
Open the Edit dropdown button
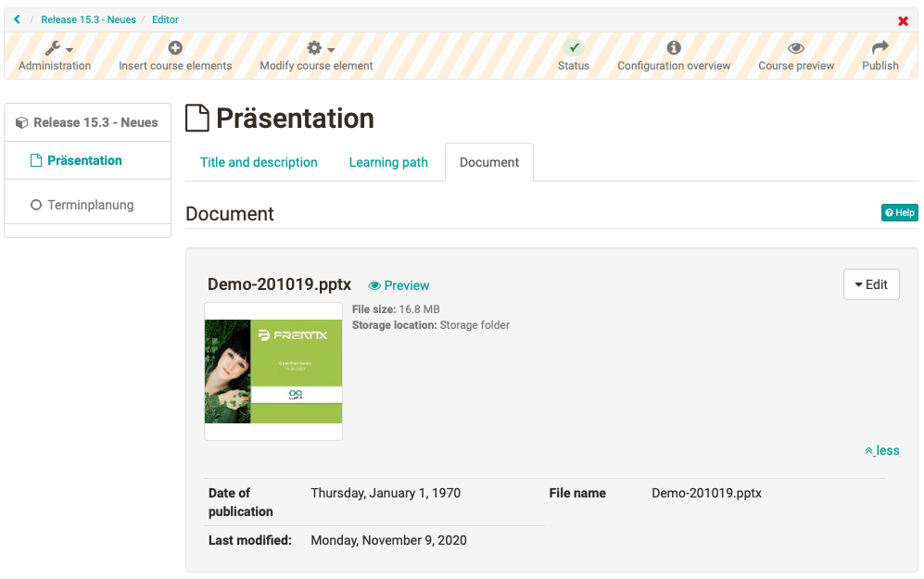(x=871, y=284)
